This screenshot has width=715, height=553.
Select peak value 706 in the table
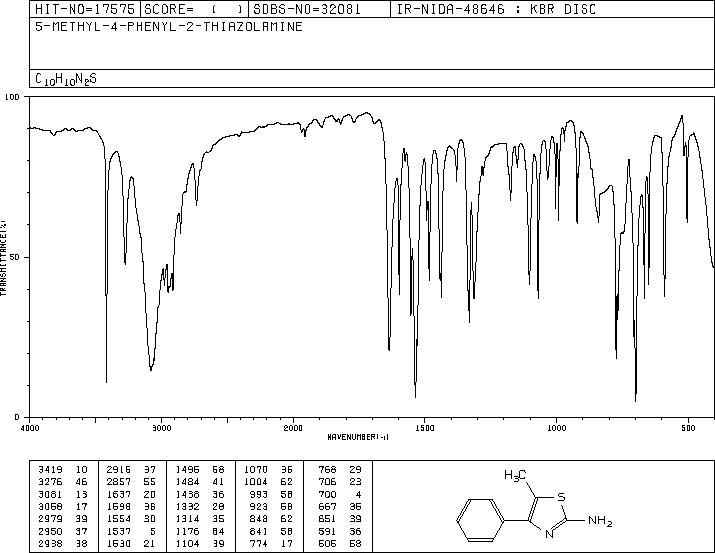[x=327, y=482]
